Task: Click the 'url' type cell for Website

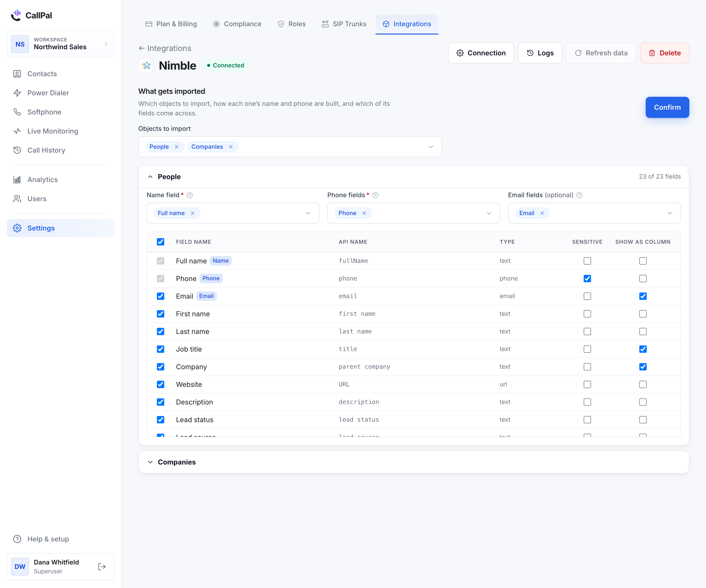Action: 503,384
